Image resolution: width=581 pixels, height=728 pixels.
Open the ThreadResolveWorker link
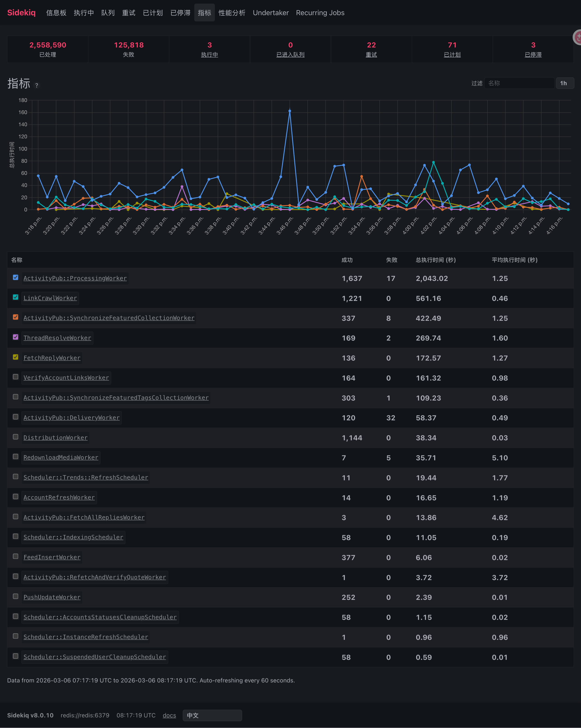pyautogui.click(x=57, y=338)
